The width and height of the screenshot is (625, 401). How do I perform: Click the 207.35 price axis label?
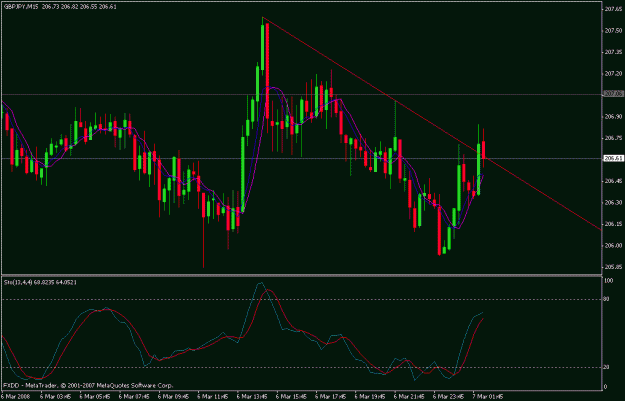613,52
